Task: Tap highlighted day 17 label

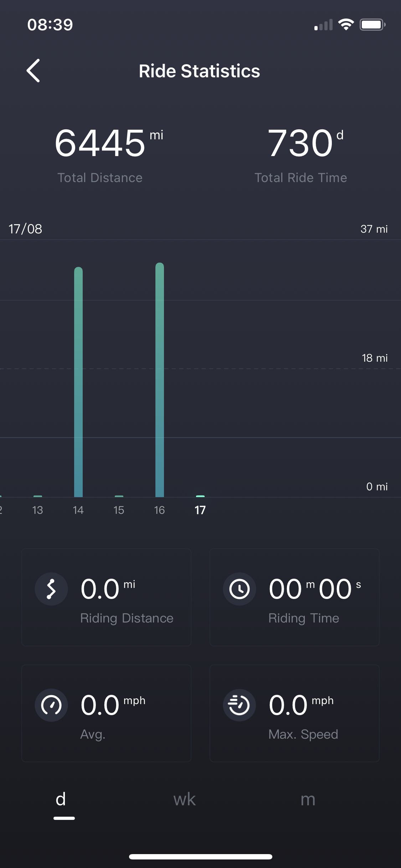Action: pos(200,510)
